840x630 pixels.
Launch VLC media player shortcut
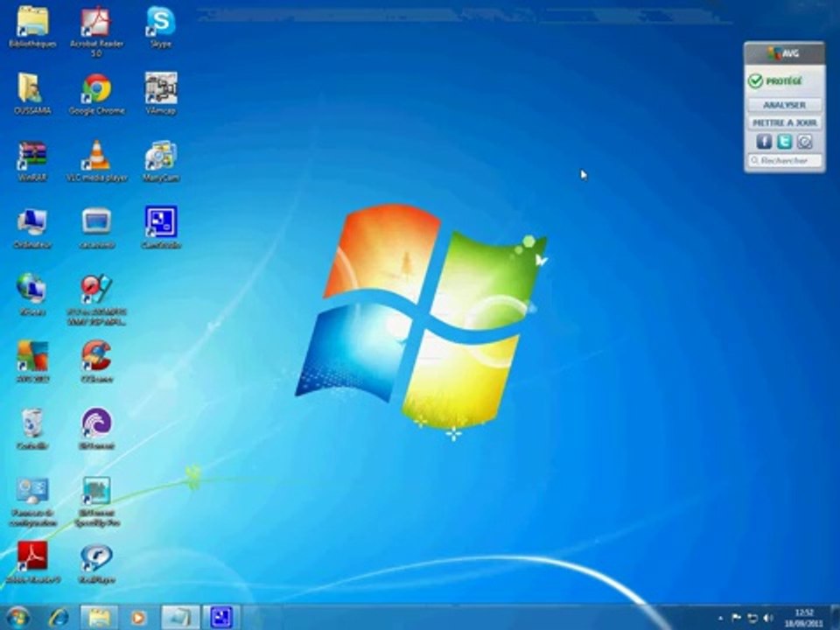96,161
